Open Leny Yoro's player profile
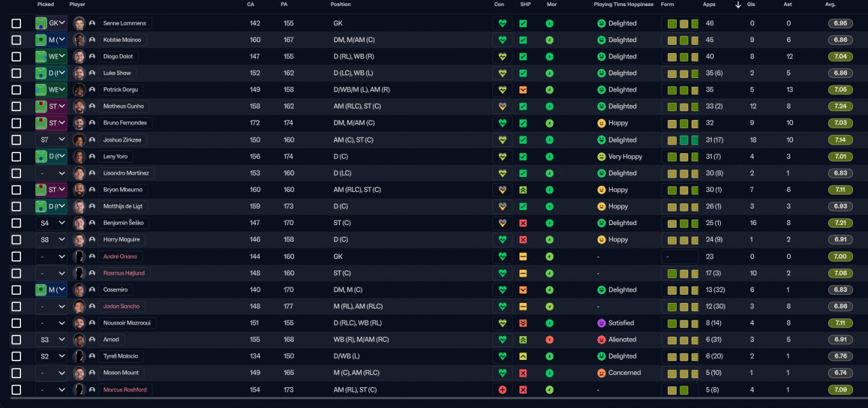This screenshot has width=868, height=408. tap(115, 157)
